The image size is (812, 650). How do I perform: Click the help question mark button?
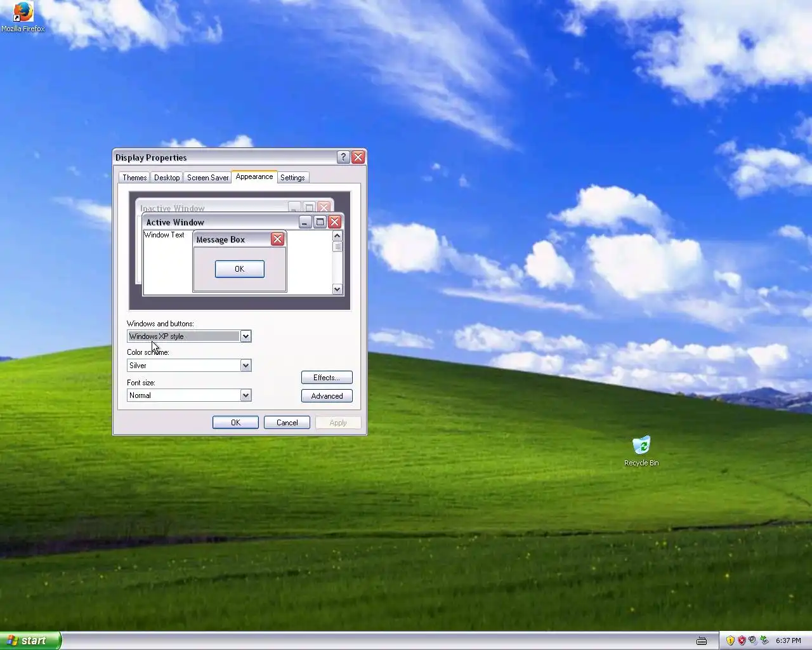tap(343, 157)
